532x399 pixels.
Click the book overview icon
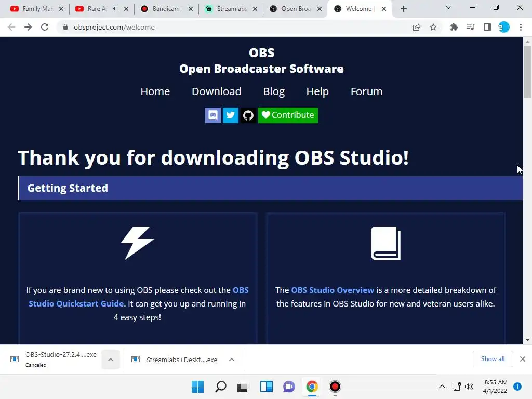point(386,243)
